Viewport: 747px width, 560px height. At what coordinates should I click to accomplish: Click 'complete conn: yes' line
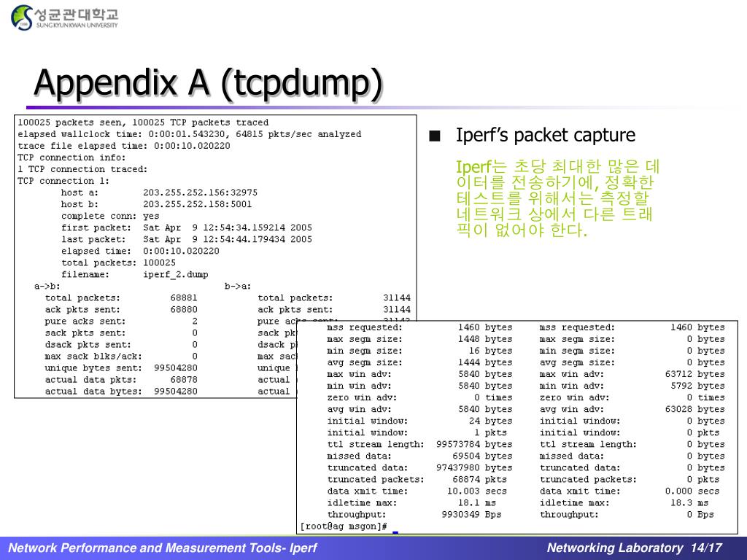(110, 216)
